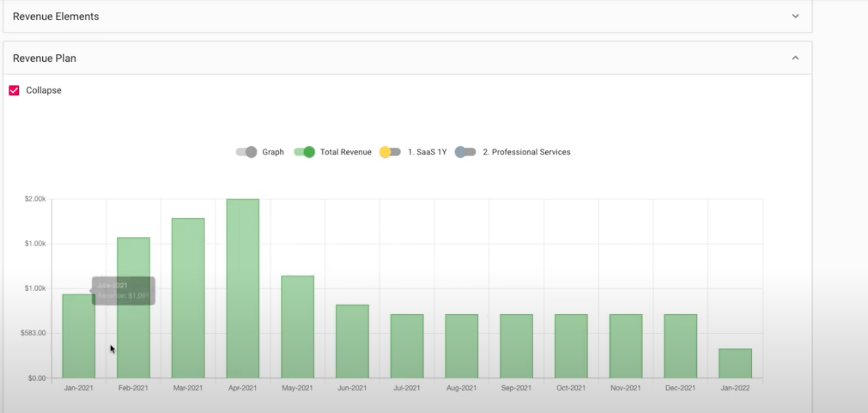The width and height of the screenshot is (868, 413).
Task: Turn on 2. Professional Services toggle
Action: (465, 152)
